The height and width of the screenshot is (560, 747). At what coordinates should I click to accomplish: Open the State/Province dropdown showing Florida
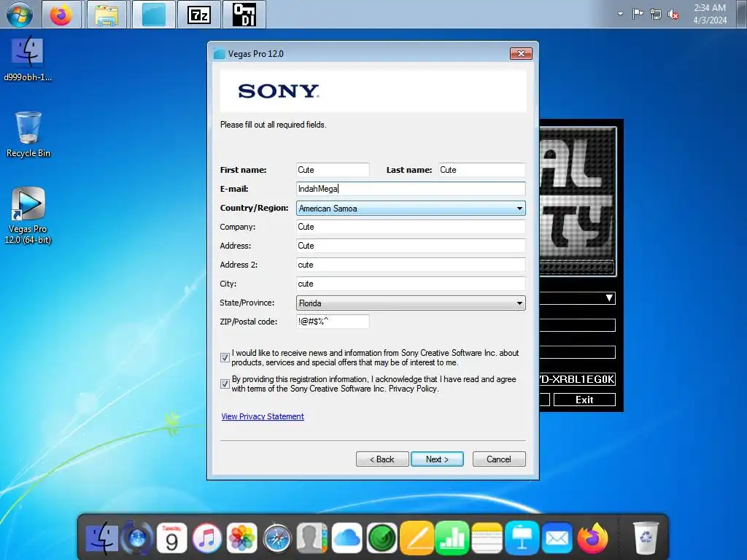[411, 303]
